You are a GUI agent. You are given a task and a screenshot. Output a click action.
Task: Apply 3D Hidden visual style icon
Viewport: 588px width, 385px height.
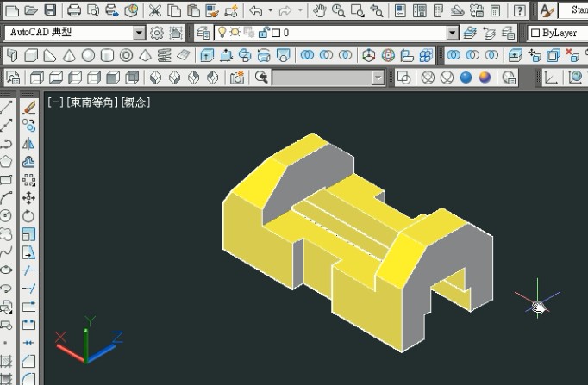pos(447,78)
